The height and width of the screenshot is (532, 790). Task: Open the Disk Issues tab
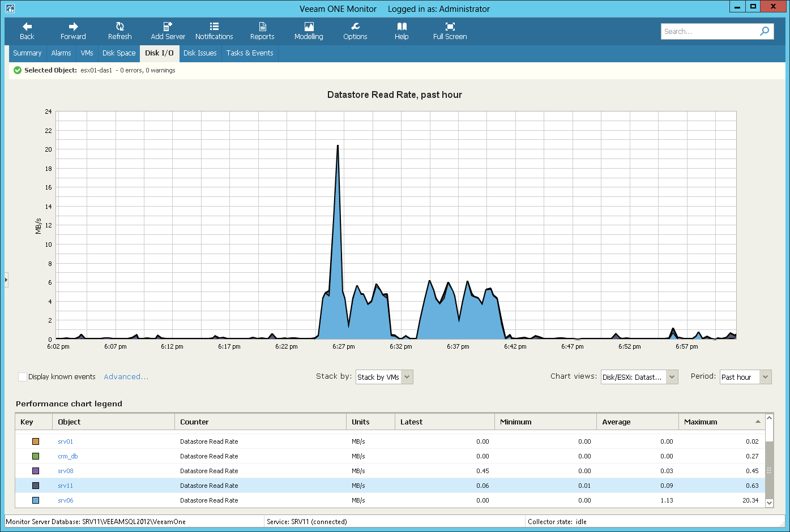coord(200,53)
